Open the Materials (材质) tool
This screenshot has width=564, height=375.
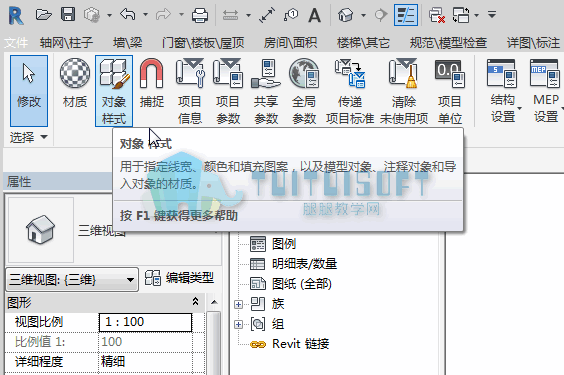[x=74, y=90]
